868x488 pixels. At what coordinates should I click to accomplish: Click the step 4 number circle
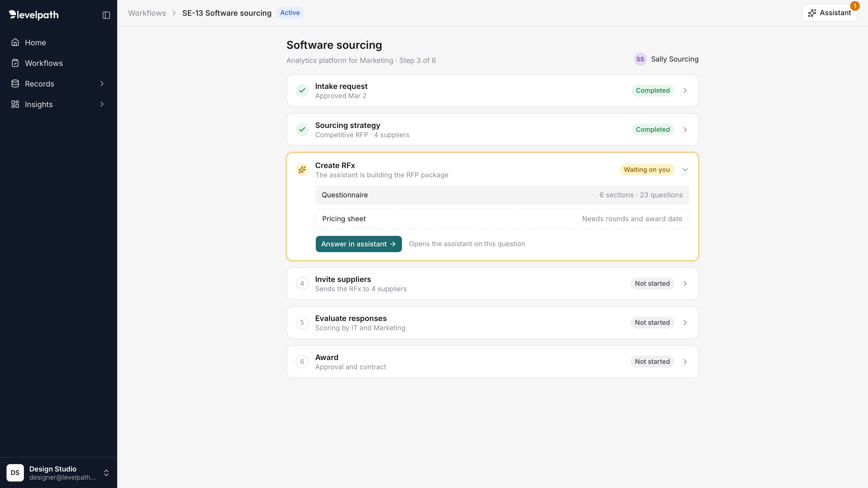(302, 284)
